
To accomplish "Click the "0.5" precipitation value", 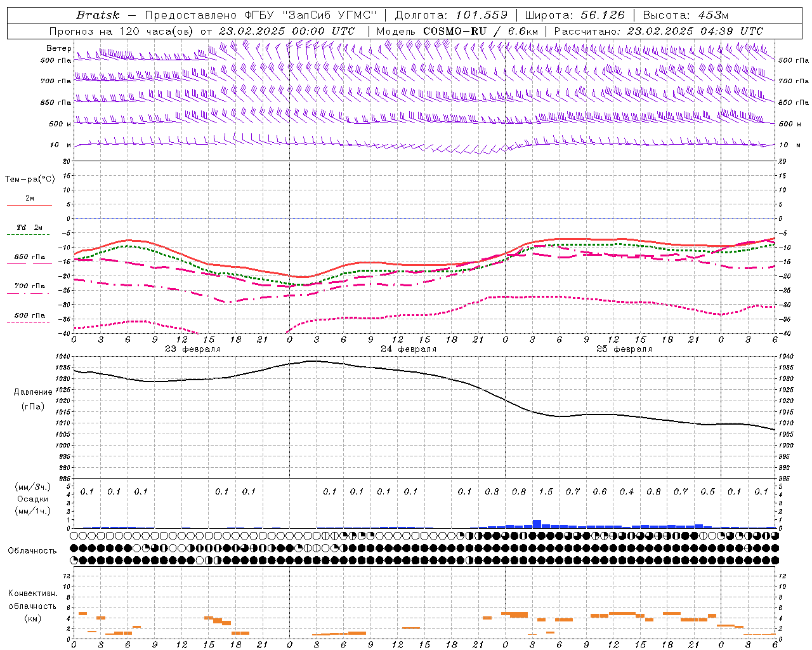I will coord(707,491).
